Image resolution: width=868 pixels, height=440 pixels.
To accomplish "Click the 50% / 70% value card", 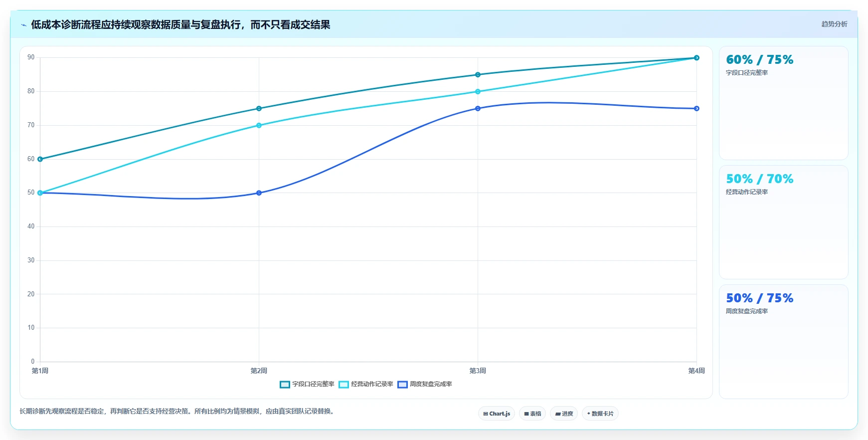I will [784, 222].
